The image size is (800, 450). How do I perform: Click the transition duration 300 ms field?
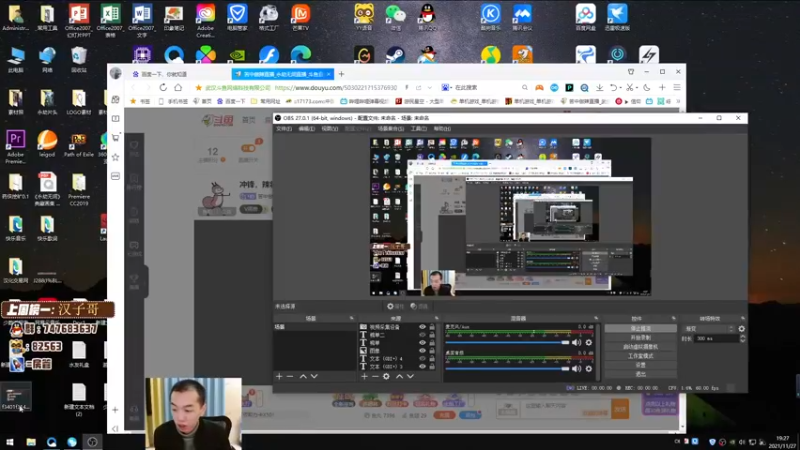(x=717, y=338)
